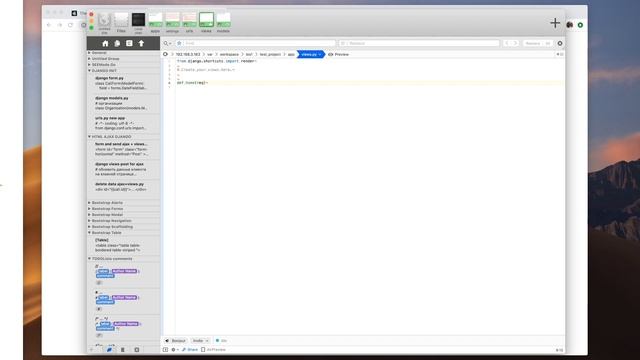The image size is (640, 360).
Task: Toggle the Preview eye button
Action: point(338,54)
